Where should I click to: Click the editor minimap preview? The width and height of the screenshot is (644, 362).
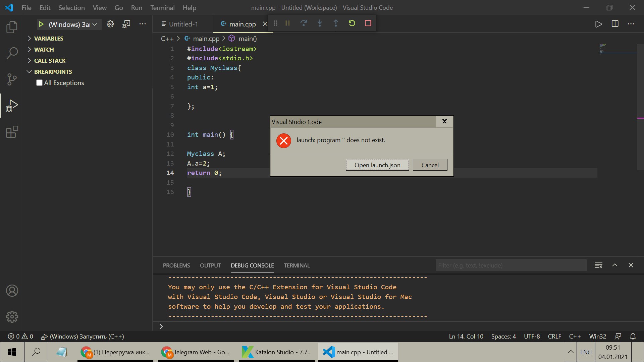click(618, 49)
